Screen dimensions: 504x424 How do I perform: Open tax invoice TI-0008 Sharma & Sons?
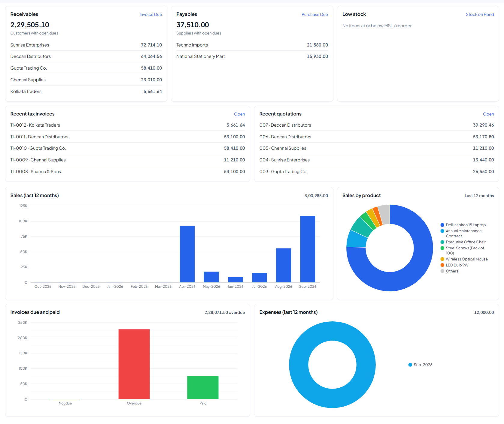coord(128,172)
